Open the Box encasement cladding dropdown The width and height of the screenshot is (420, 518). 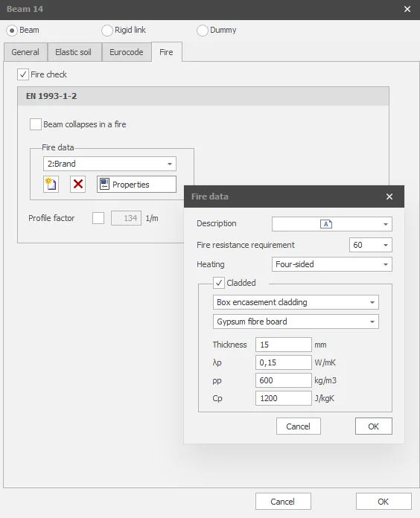click(x=296, y=302)
